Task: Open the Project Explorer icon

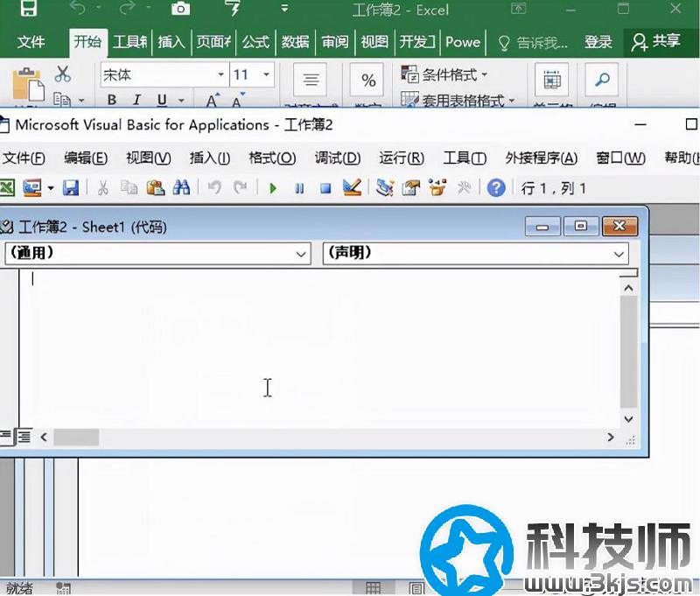Action: click(x=385, y=188)
